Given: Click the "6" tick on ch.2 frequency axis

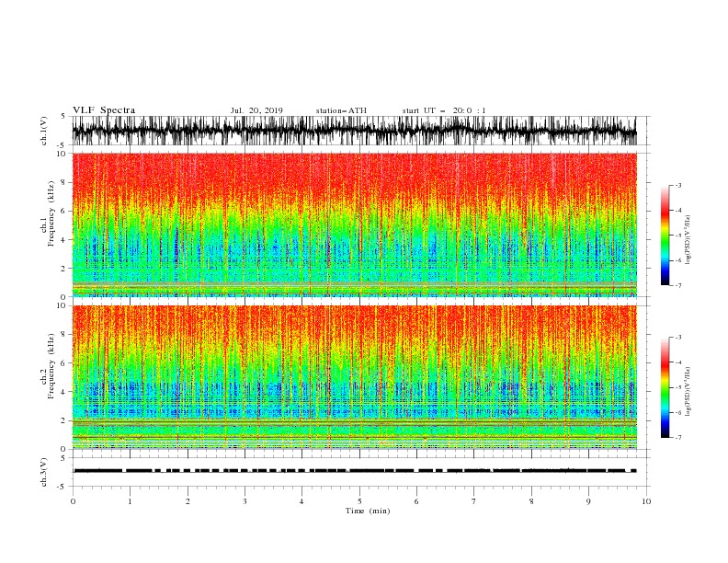Looking at the screenshot, I should pyautogui.click(x=64, y=363).
